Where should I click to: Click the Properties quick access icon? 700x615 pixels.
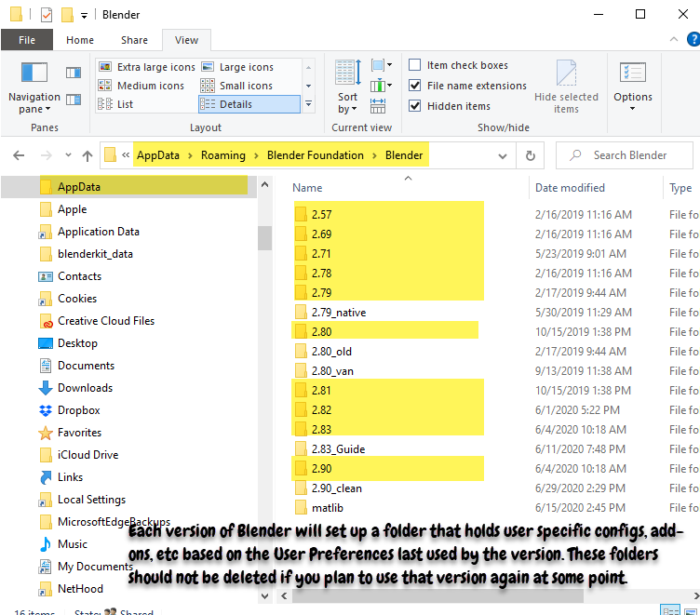(x=46, y=15)
